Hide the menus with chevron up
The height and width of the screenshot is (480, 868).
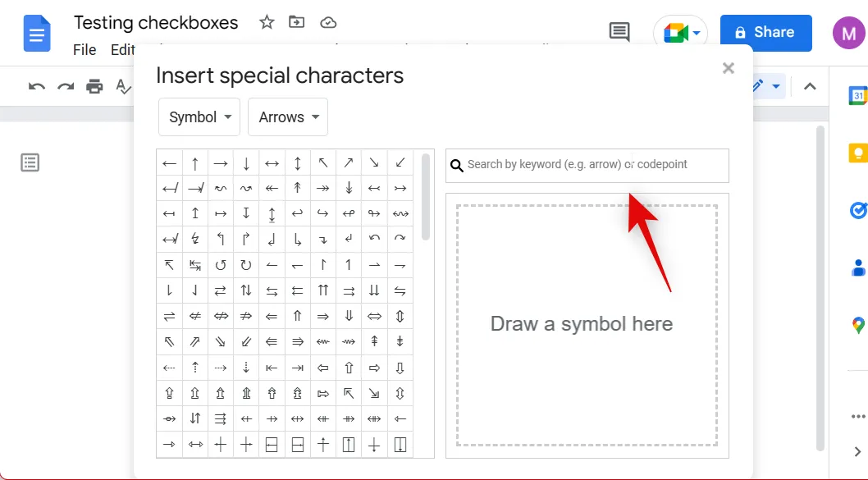pos(810,86)
